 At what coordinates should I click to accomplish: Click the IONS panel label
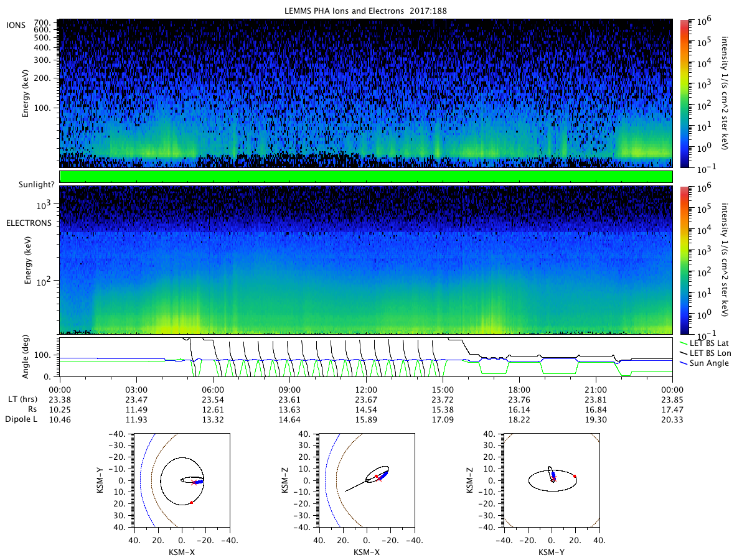pos(16,24)
